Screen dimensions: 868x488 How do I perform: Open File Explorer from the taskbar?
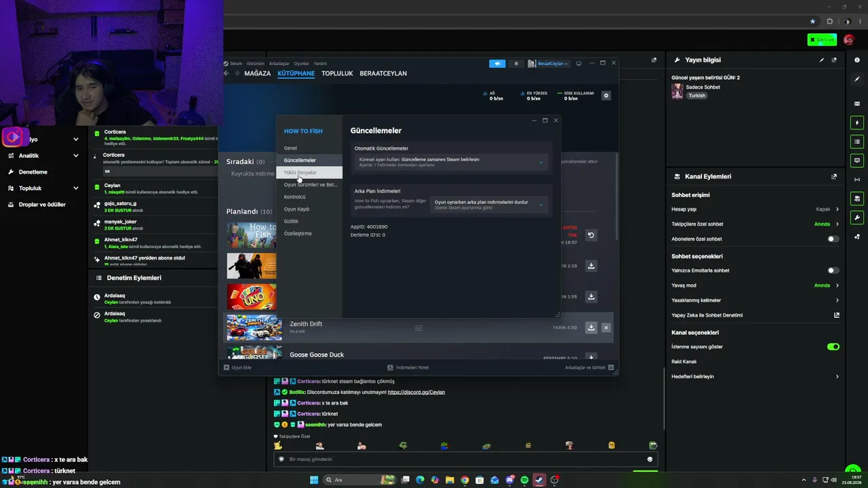pos(450,480)
